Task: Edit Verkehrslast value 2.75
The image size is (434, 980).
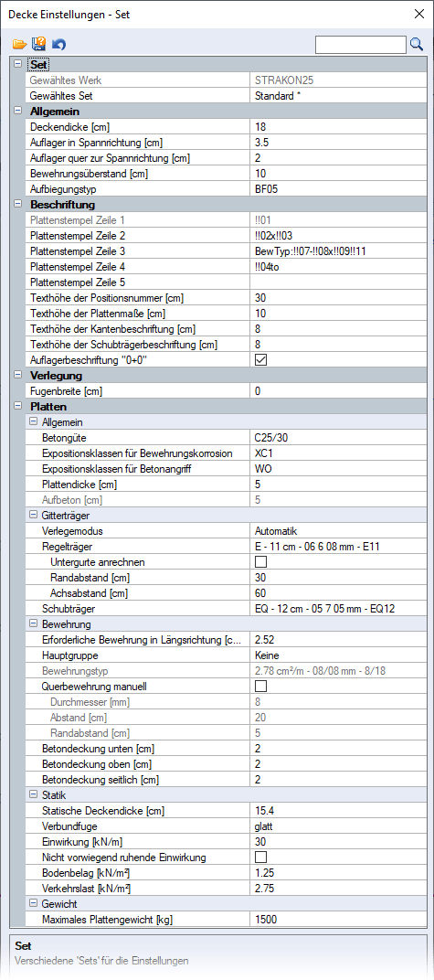Action: click(336, 889)
